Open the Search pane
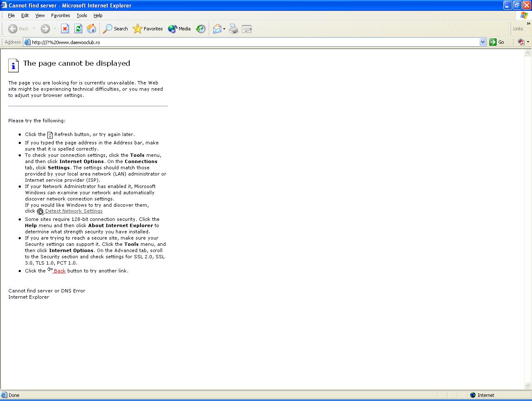This screenshot has width=532, height=401. tap(116, 29)
